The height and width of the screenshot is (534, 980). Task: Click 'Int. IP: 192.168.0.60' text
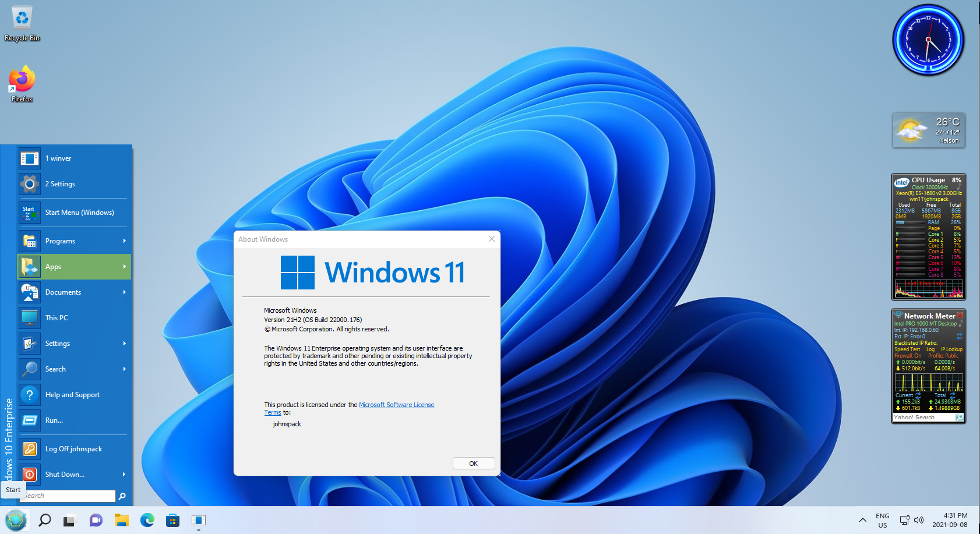(x=916, y=330)
